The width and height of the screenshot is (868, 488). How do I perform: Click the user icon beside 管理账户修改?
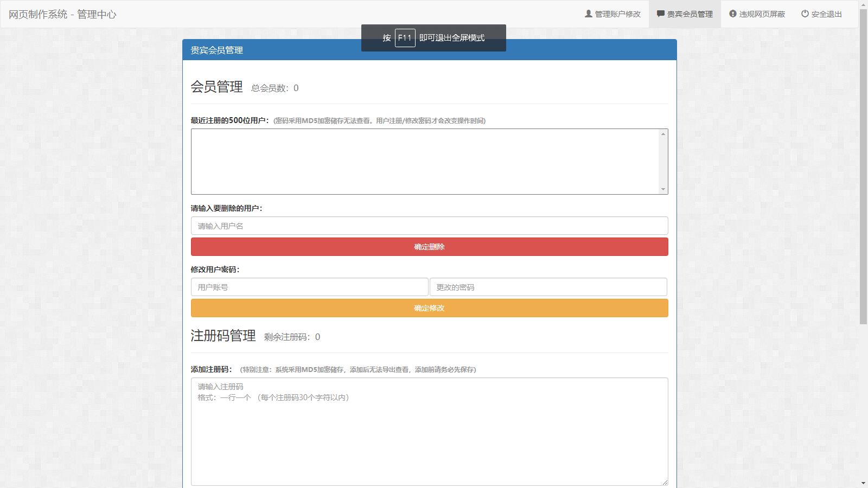(588, 14)
